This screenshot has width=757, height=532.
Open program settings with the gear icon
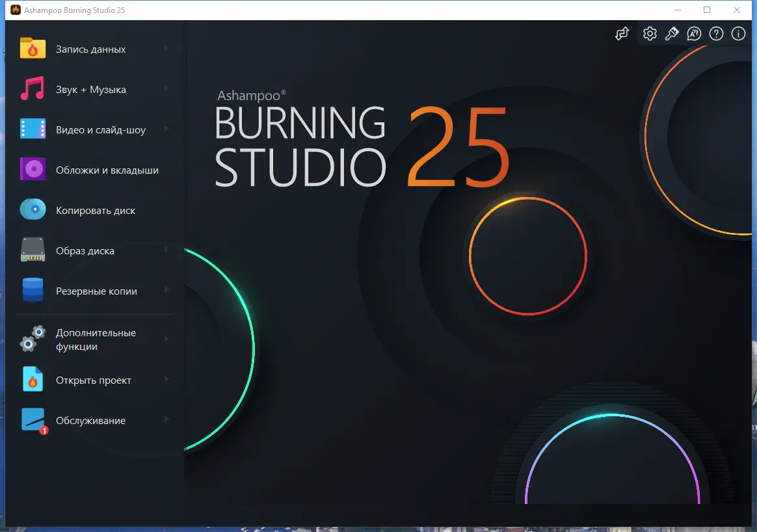pos(650,34)
